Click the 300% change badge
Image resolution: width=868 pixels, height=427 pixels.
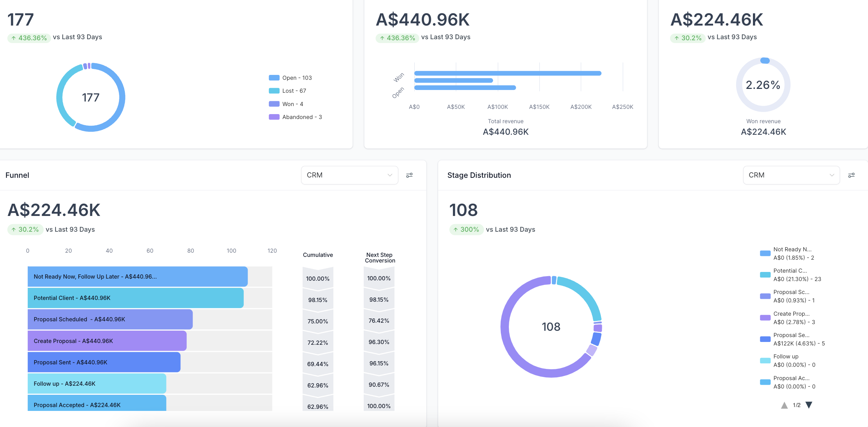tap(466, 230)
